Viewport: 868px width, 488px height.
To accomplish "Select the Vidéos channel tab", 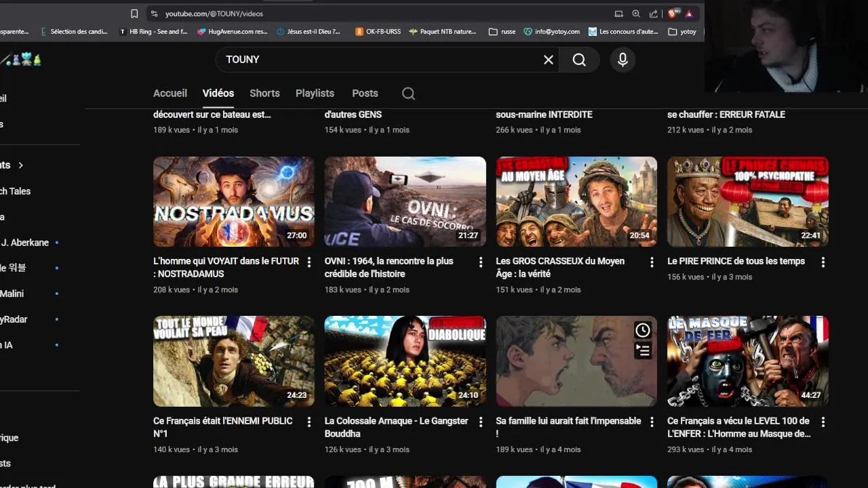I will 218,94.
